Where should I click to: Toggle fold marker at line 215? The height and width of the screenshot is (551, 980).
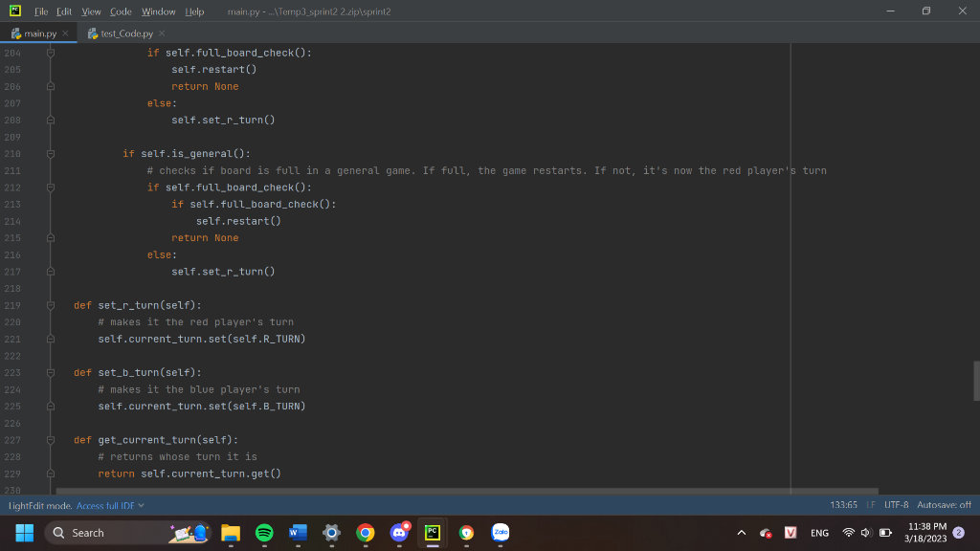coord(51,238)
